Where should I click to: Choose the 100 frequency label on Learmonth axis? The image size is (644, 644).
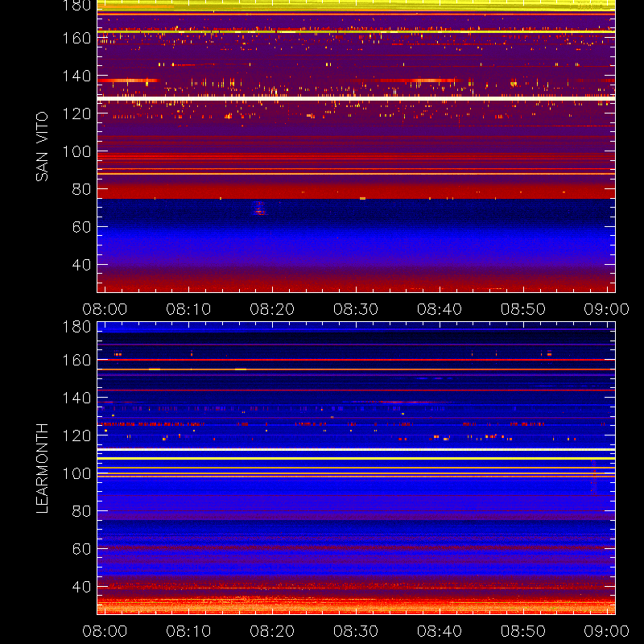click(76, 473)
